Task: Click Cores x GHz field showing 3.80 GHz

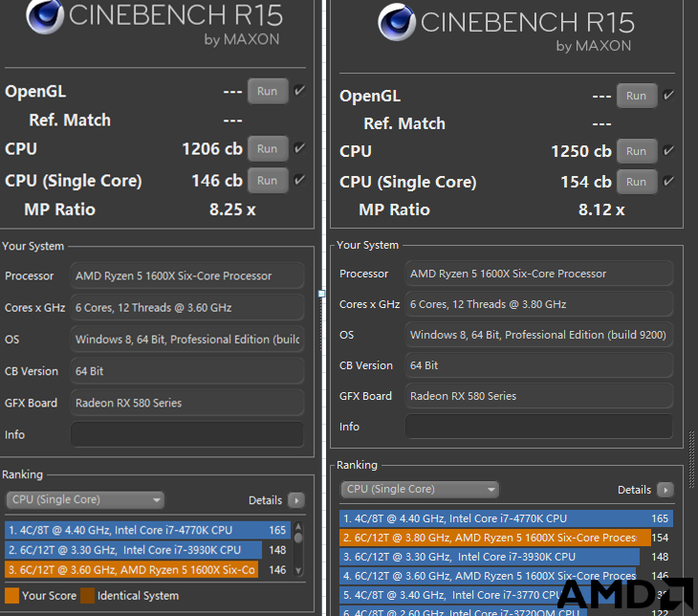Action: [539, 304]
